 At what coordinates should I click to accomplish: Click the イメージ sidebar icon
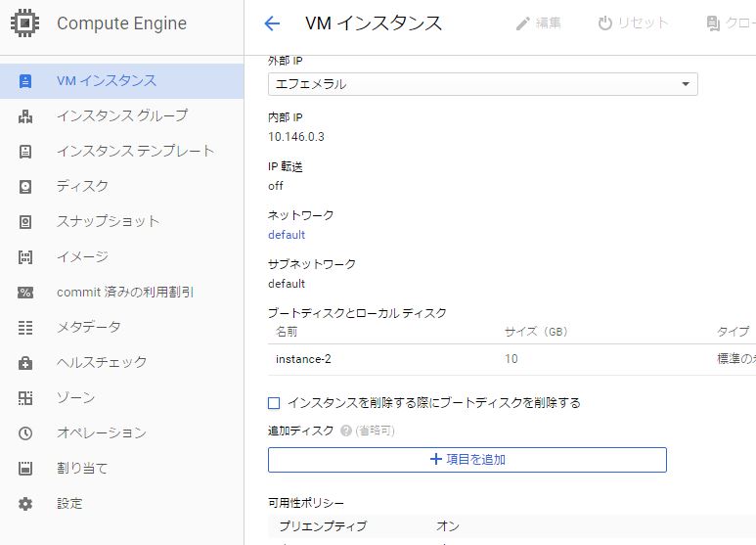coord(25,257)
